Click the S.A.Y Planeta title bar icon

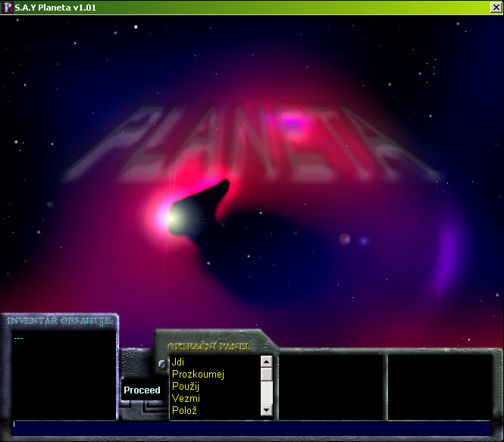pyautogui.click(x=7, y=8)
